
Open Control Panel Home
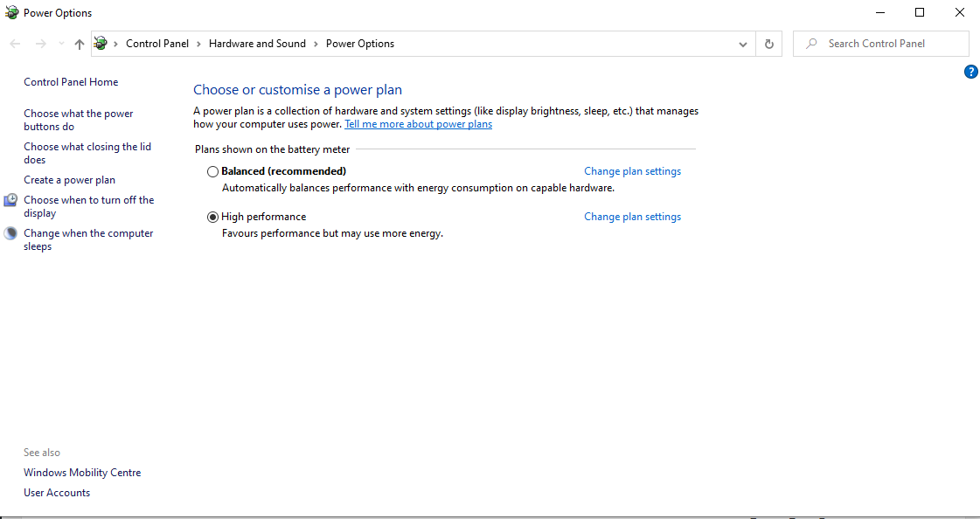coord(71,82)
